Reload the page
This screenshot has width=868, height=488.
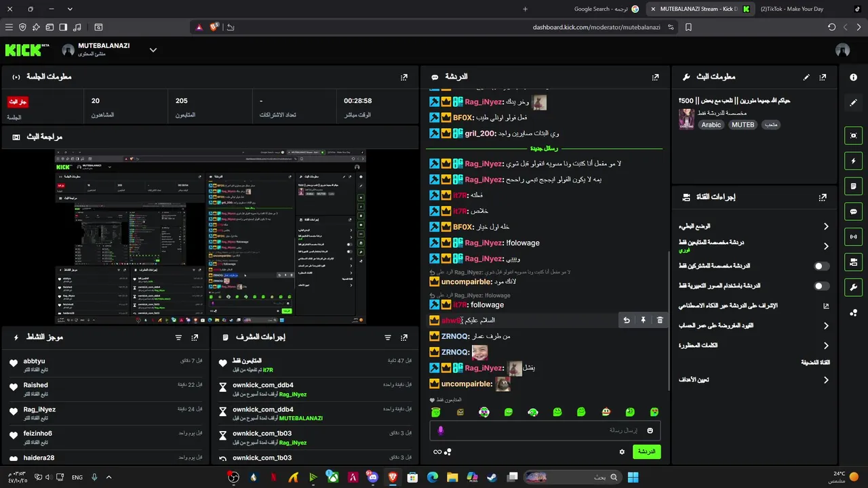point(832,27)
